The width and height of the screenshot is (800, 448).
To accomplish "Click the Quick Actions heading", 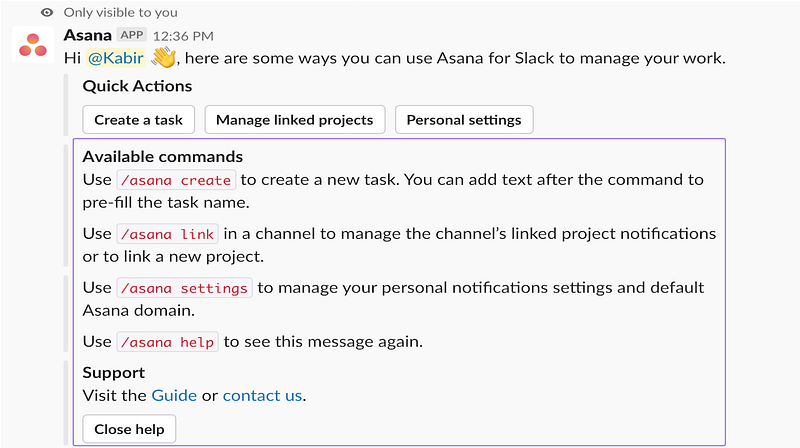I will pos(137,86).
